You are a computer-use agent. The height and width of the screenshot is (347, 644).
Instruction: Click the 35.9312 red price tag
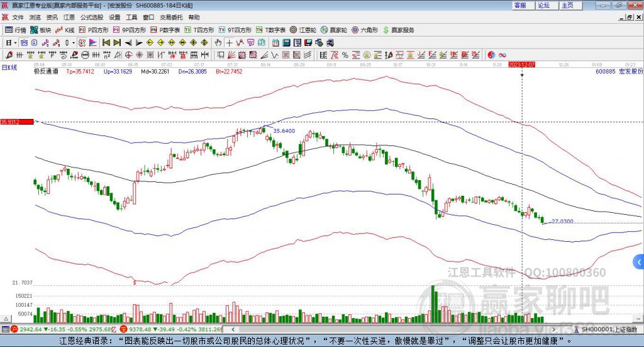17,122
